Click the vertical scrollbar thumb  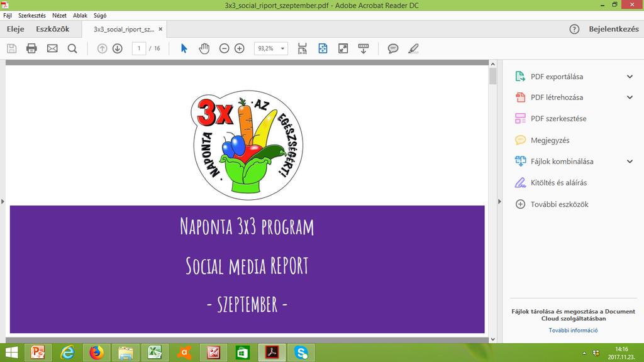pos(493,76)
